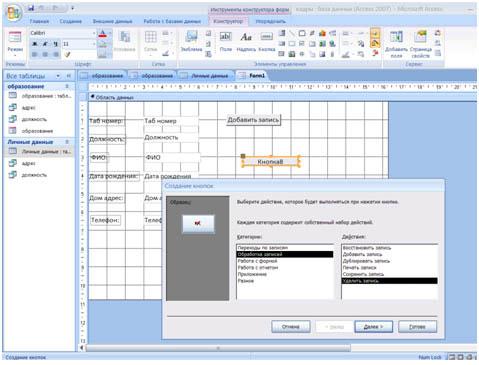
Task: Toggle italic formatting in Шрифт group
Action: [x=45, y=44]
